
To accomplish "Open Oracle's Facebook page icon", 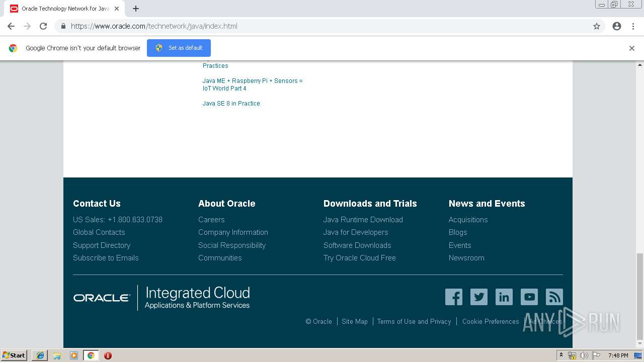I will click(454, 297).
